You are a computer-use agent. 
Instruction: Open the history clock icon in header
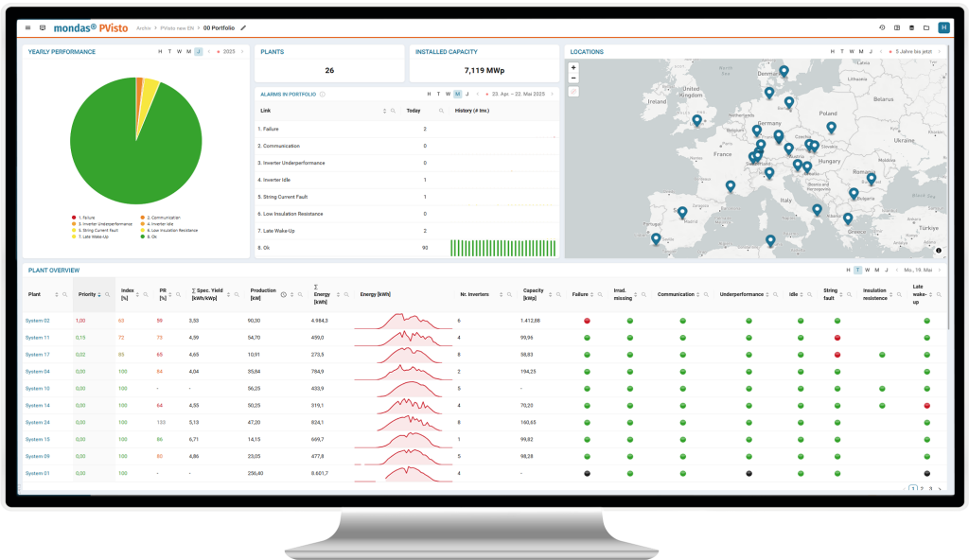(x=883, y=28)
